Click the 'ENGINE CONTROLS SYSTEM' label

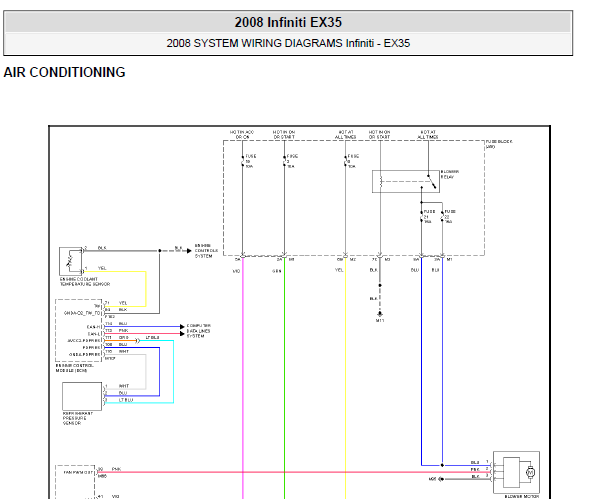point(206,251)
